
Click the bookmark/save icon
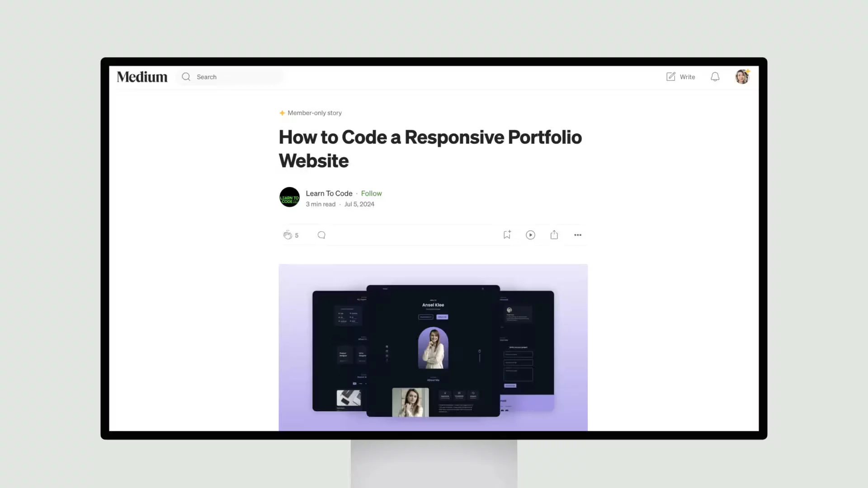pos(507,235)
